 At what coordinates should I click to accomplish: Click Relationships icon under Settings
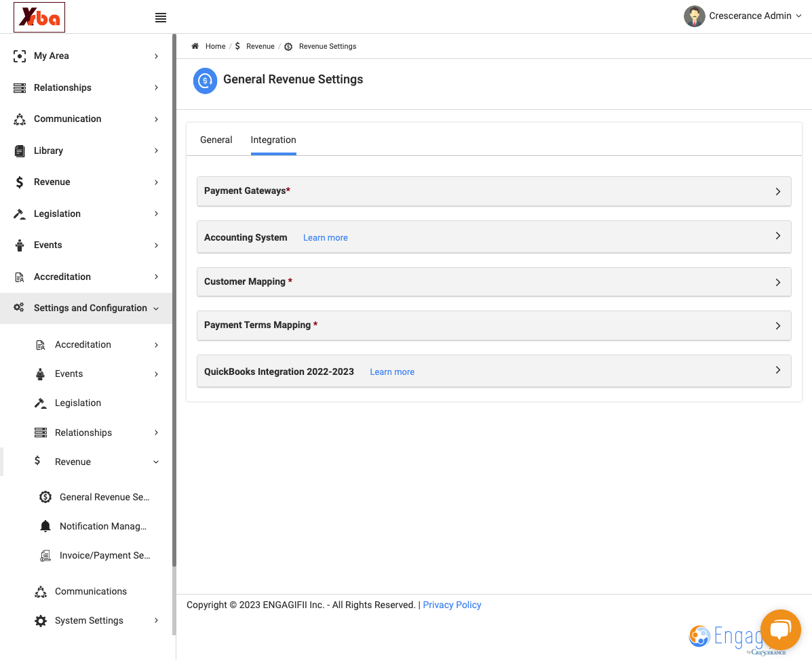(x=41, y=433)
